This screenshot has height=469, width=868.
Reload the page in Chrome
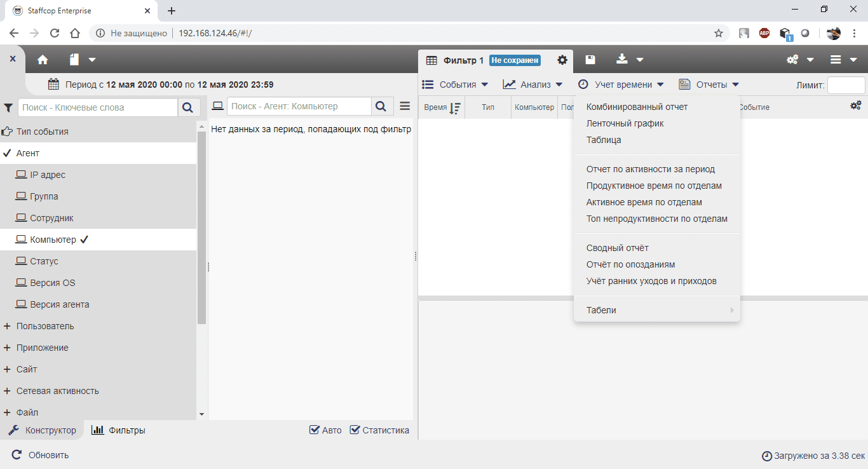[55, 33]
